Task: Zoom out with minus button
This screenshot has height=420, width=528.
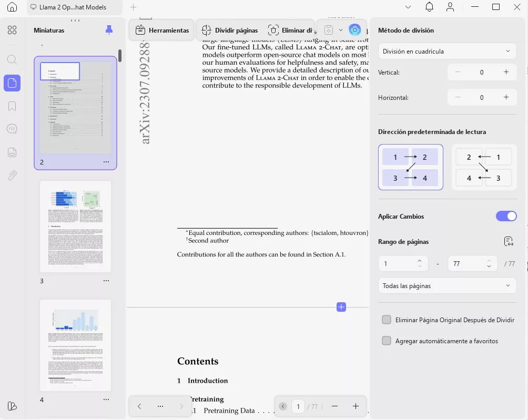Action: pyautogui.click(x=334, y=406)
